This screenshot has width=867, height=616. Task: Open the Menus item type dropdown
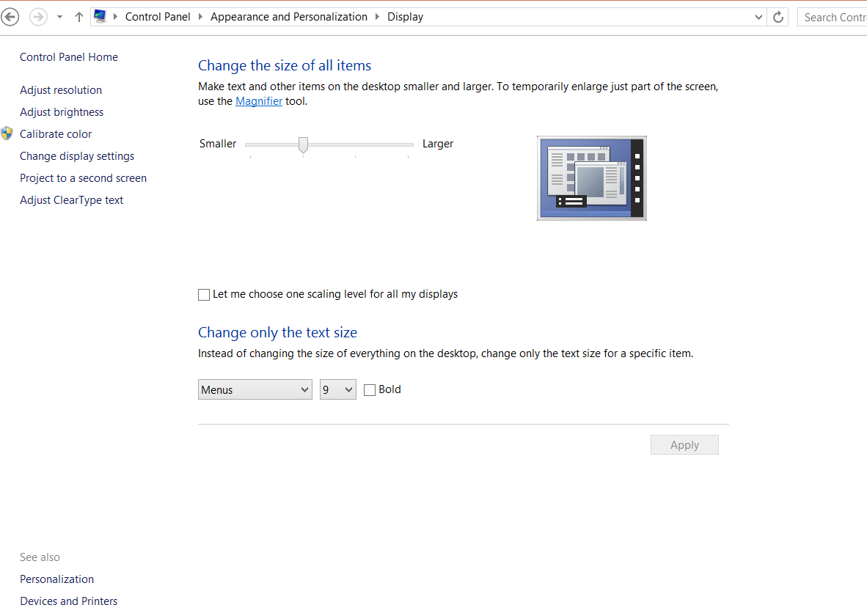[255, 390]
